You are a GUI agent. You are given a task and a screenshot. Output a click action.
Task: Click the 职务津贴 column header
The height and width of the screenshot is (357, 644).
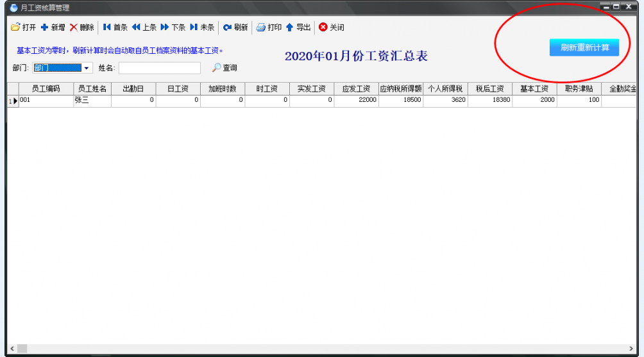click(x=579, y=88)
